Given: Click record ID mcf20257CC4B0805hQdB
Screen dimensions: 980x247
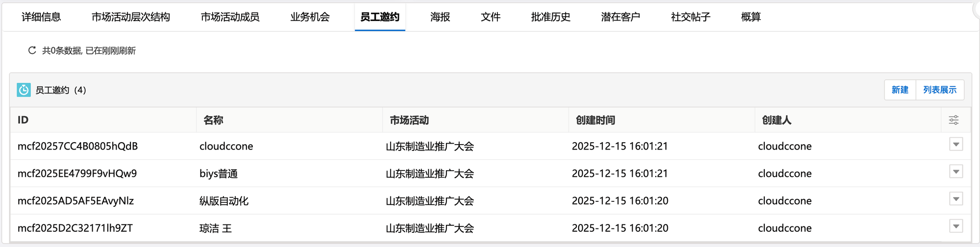Looking at the screenshot, I should pos(77,147).
